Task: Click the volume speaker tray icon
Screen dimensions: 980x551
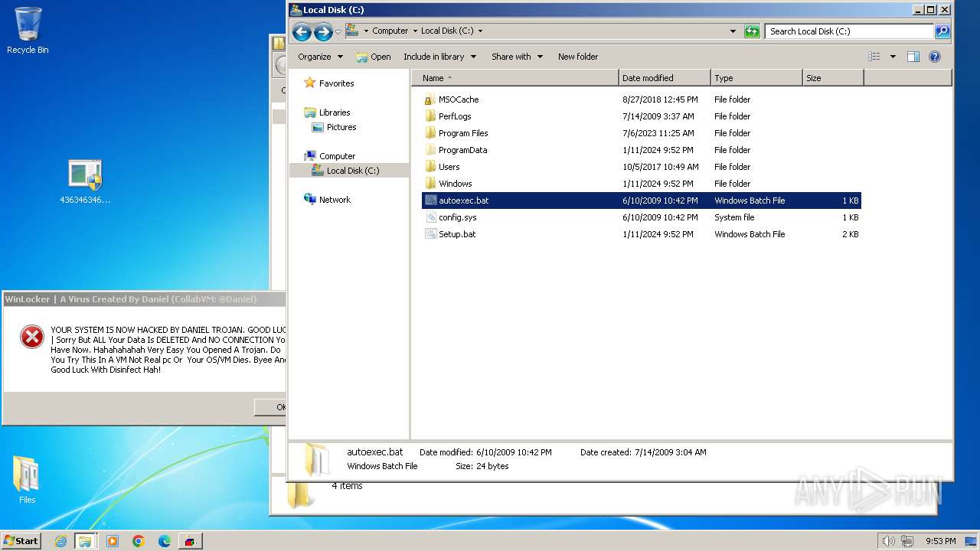Action: coord(888,541)
